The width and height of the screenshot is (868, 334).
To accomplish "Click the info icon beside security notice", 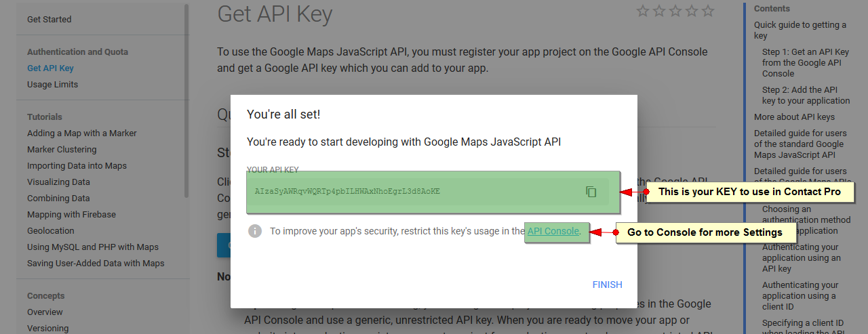I will coord(255,231).
